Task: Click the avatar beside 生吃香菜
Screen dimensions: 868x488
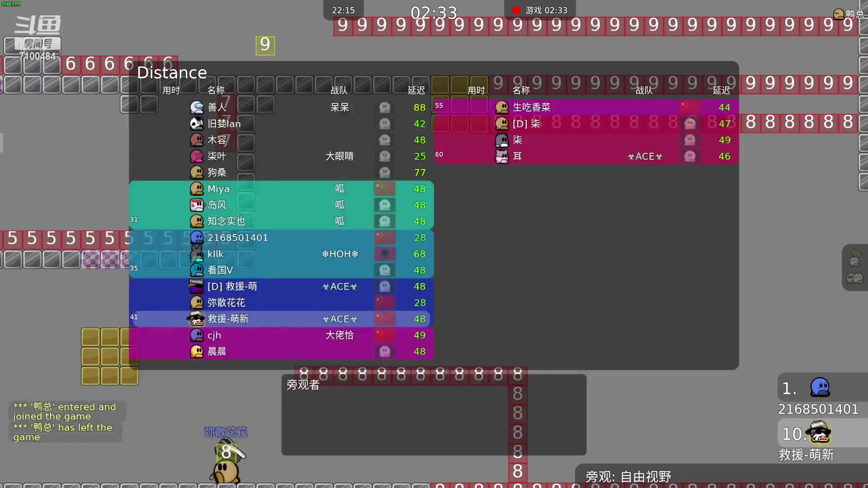Action: pyautogui.click(x=502, y=107)
